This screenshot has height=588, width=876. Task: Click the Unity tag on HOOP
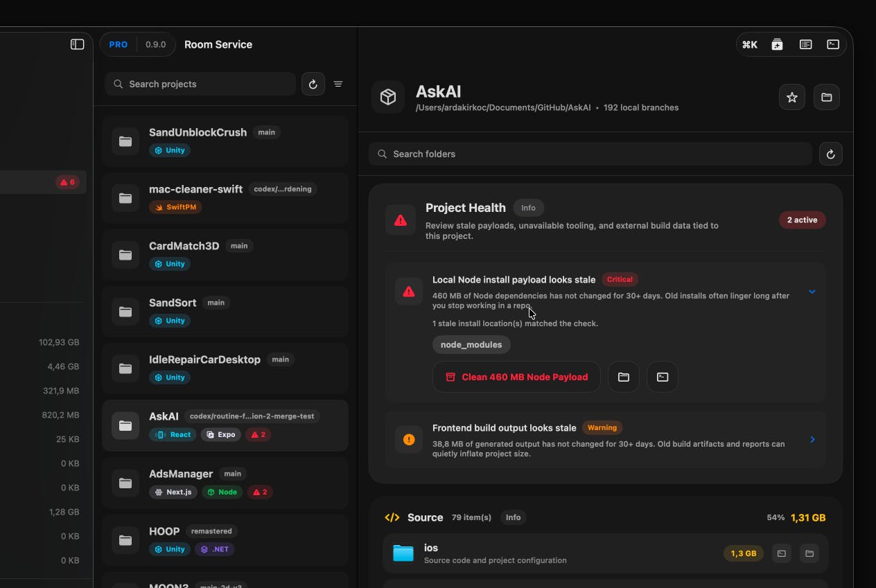click(170, 549)
